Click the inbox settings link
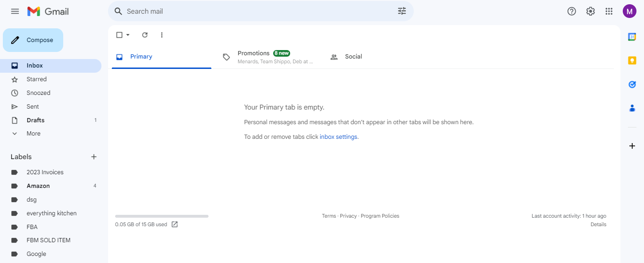644x263 pixels. [x=339, y=137]
